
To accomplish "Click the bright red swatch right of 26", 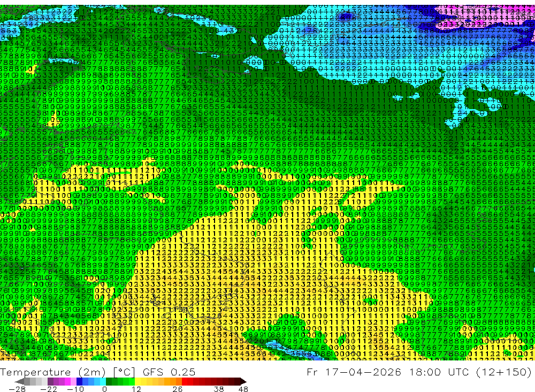I will tap(185, 382).
